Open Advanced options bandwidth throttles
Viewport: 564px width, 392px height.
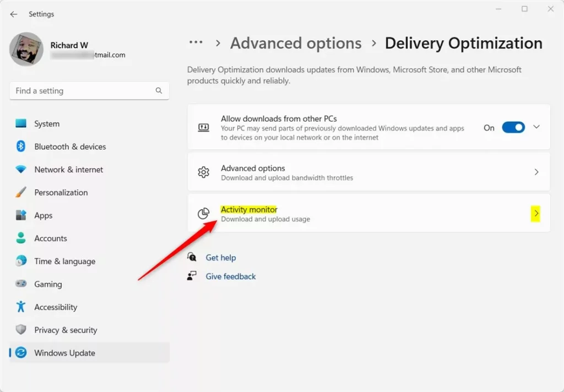click(x=368, y=172)
